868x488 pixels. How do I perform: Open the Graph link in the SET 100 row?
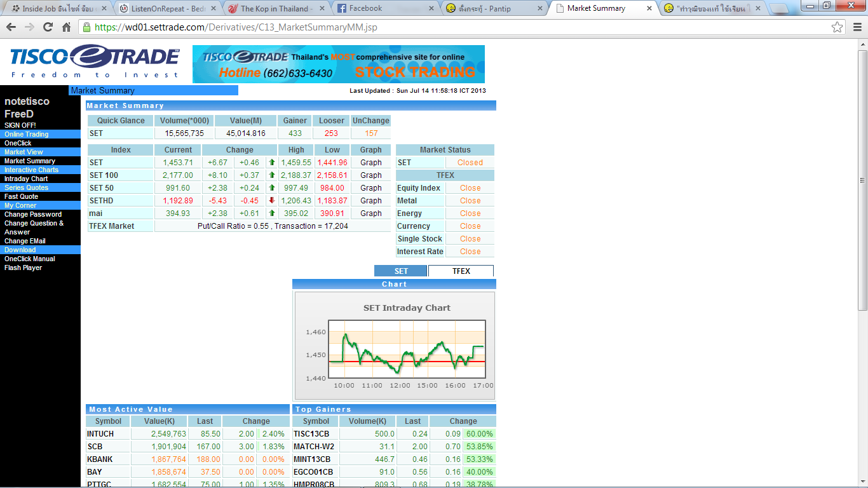click(x=371, y=175)
